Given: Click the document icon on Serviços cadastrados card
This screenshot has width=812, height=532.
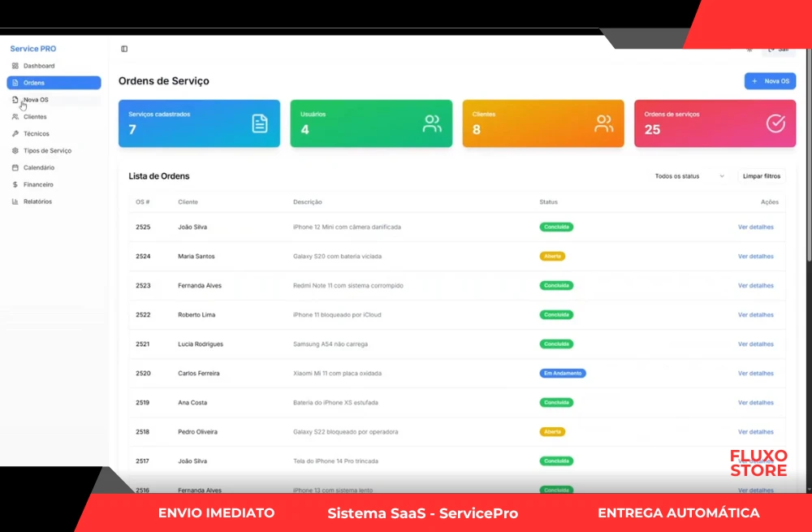Looking at the screenshot, I should click(x=259, y=123).
